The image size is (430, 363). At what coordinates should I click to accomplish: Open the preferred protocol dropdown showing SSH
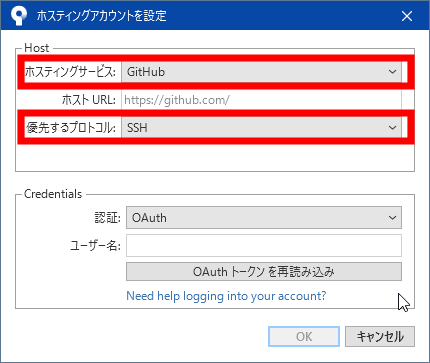tap(261, 127)
